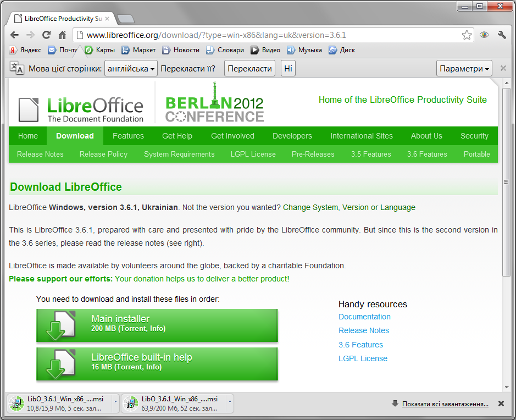Open the International Sites menu item
The height and width of the screenshot is (420, 516).
[362, 136]
